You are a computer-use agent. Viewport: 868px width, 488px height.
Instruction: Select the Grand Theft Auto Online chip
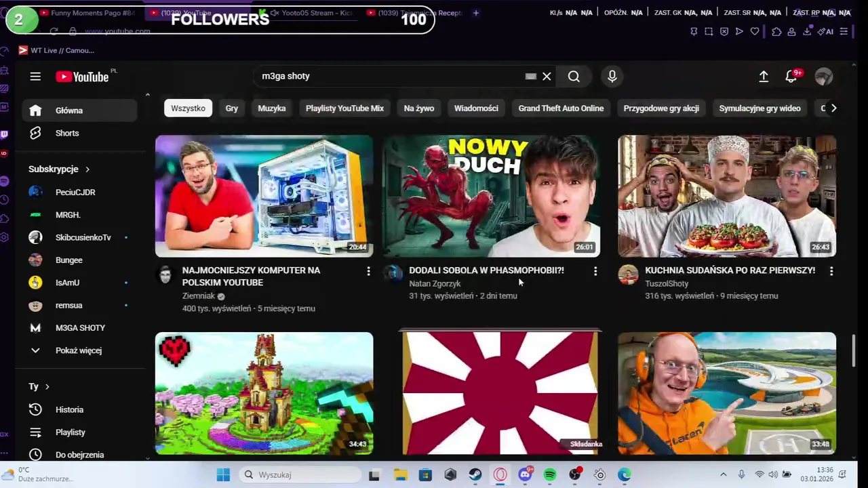click(x=561, y=108)
